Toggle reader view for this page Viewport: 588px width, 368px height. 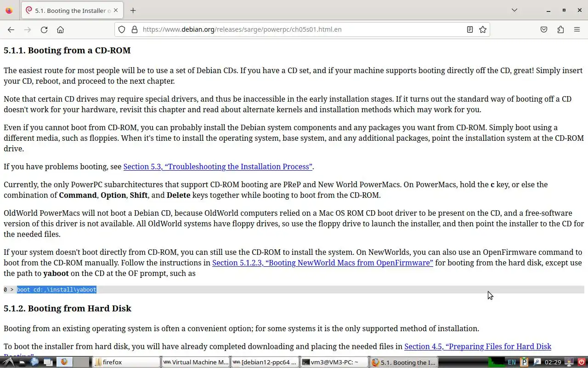470,29
